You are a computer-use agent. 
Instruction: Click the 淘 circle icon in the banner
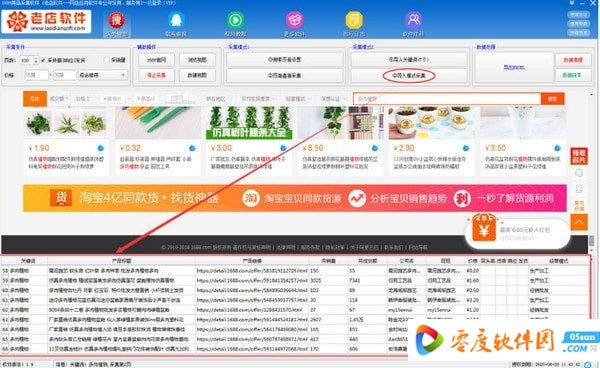click(251, 198)
